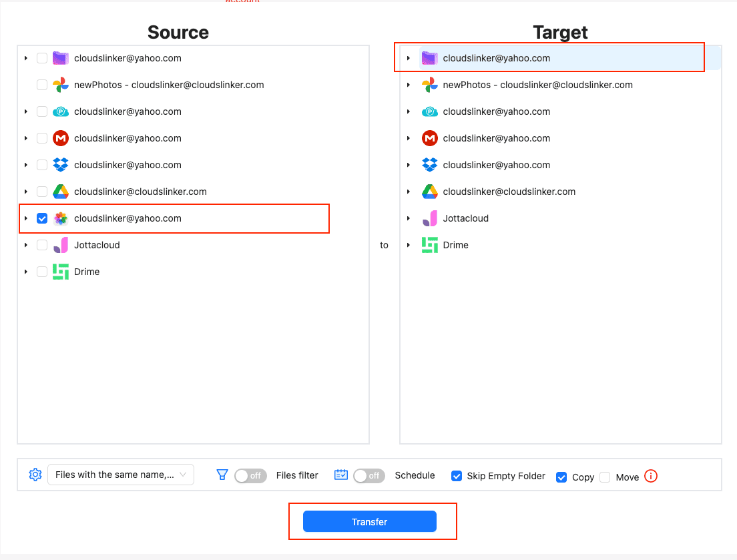This screenshot has height=560, width=737.
Task: Click the Drime icon in the Source list
Action: point(60,272)
